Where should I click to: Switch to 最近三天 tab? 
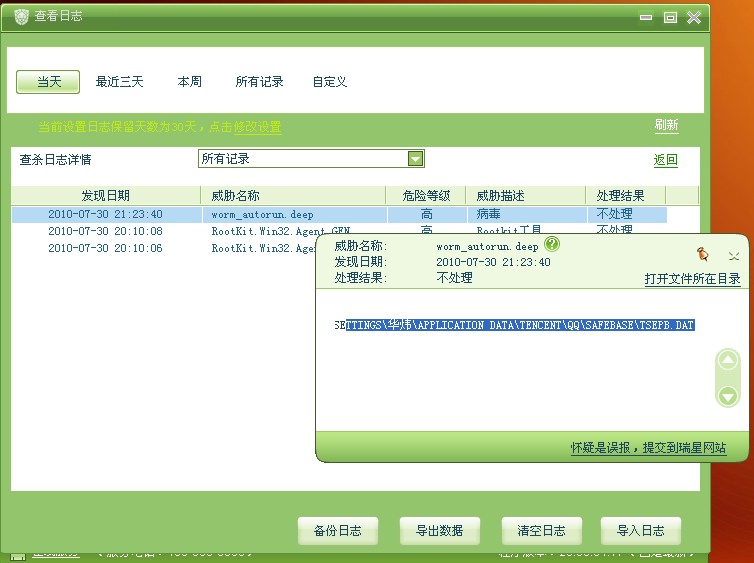click(x=119, y=82)
